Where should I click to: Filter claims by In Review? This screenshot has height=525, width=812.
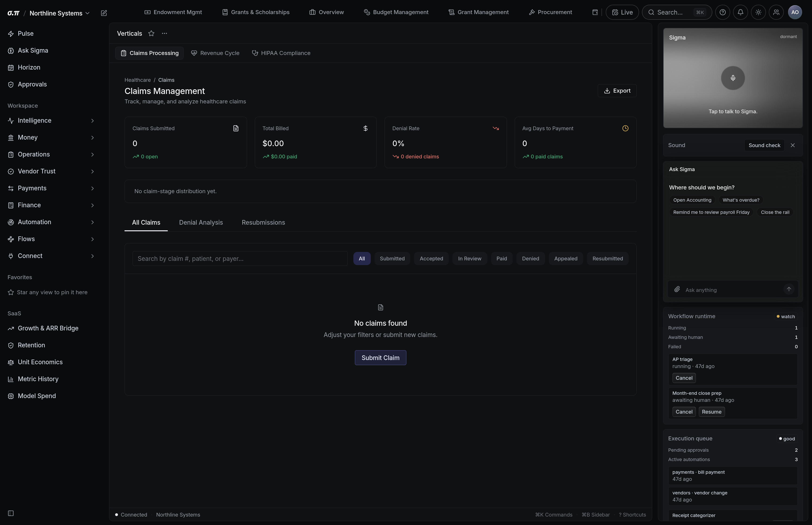click(469, 259)
